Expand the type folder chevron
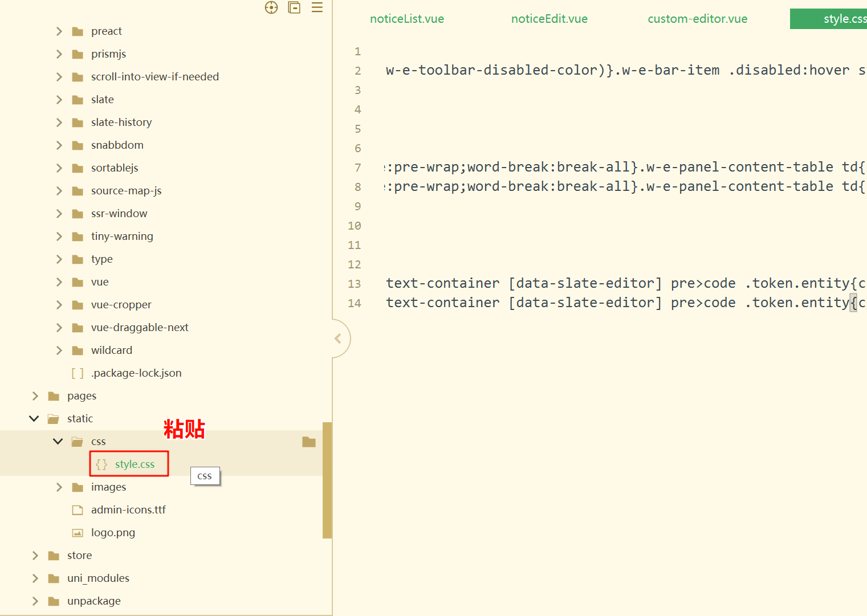867x616 pixels. tap(59, 259)
